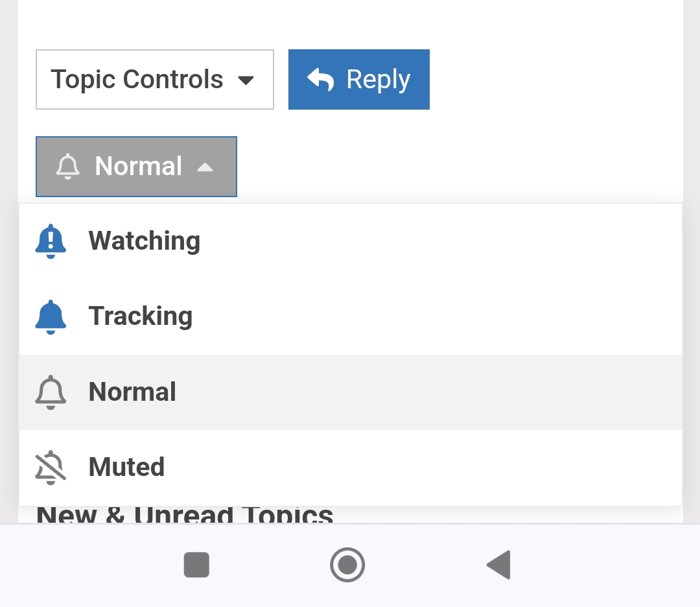Click the Watching bell icon with exclamation
The width and height of the screenshot is (700, 607).
pyautogui.click(x=51, y=241)
